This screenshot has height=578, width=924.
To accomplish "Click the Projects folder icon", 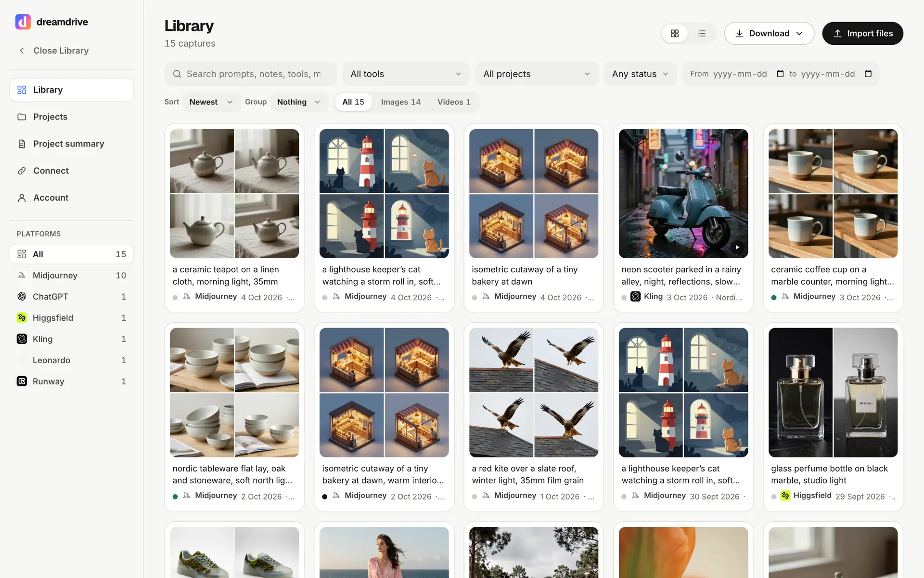I will tap(22, 117).
